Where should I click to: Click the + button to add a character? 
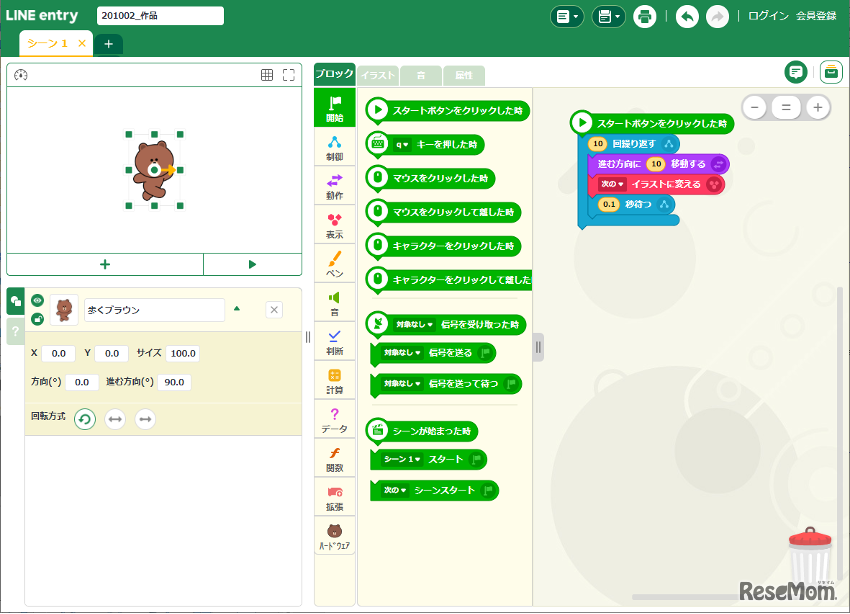[x=104, y=264]
